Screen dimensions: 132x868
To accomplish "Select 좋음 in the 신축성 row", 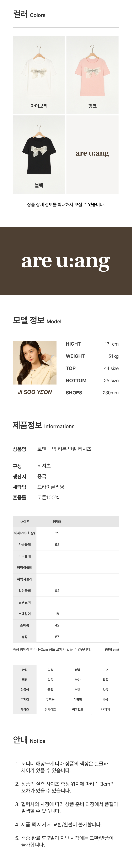I will coord(50,690).
